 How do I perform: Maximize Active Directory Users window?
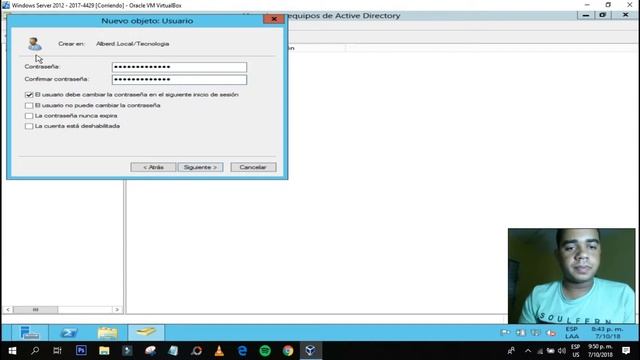pyautogui.click(x=603, y=16)
